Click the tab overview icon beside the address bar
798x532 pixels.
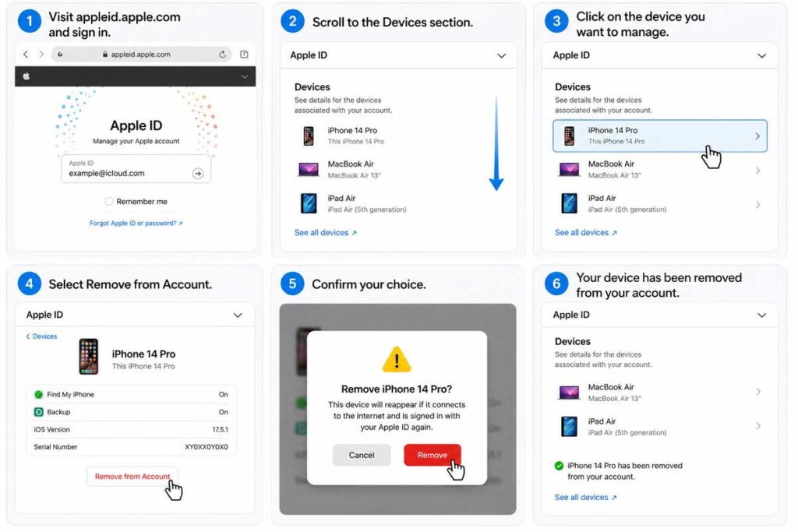(x=244, y=55)
